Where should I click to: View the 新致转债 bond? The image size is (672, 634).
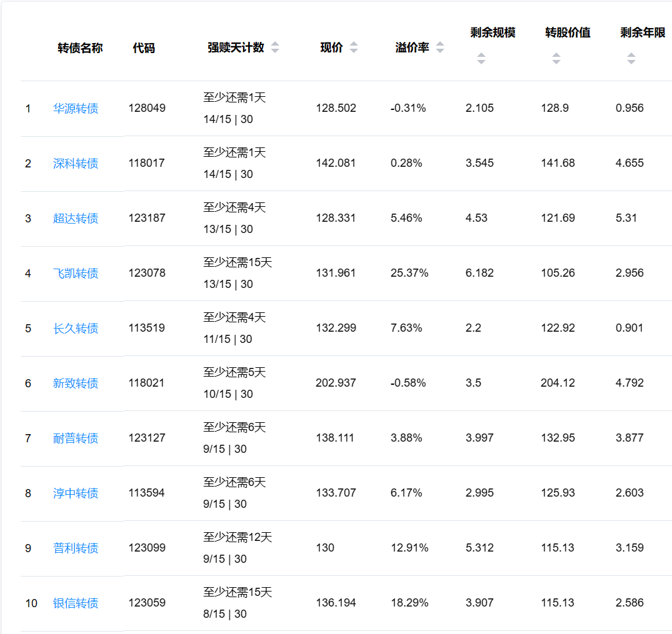[76, 384]
